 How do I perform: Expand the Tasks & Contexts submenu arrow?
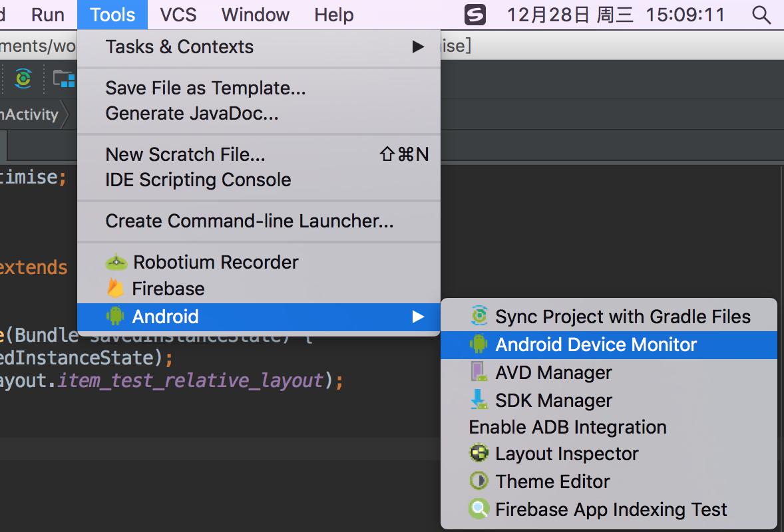click(418, 47)
